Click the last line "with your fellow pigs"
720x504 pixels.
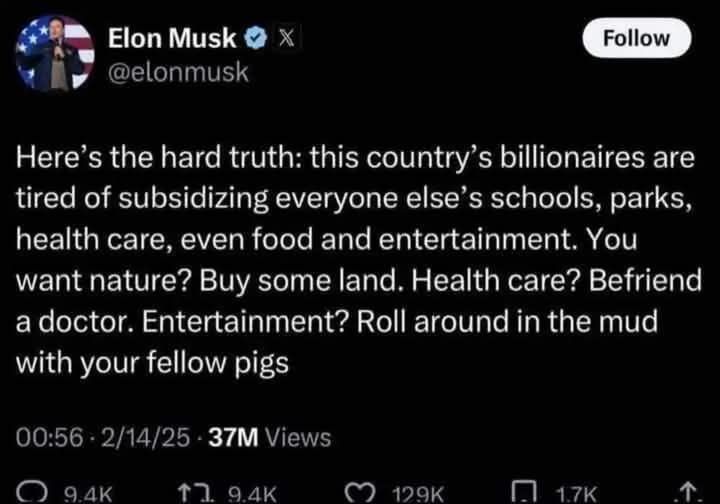point(152,364)
